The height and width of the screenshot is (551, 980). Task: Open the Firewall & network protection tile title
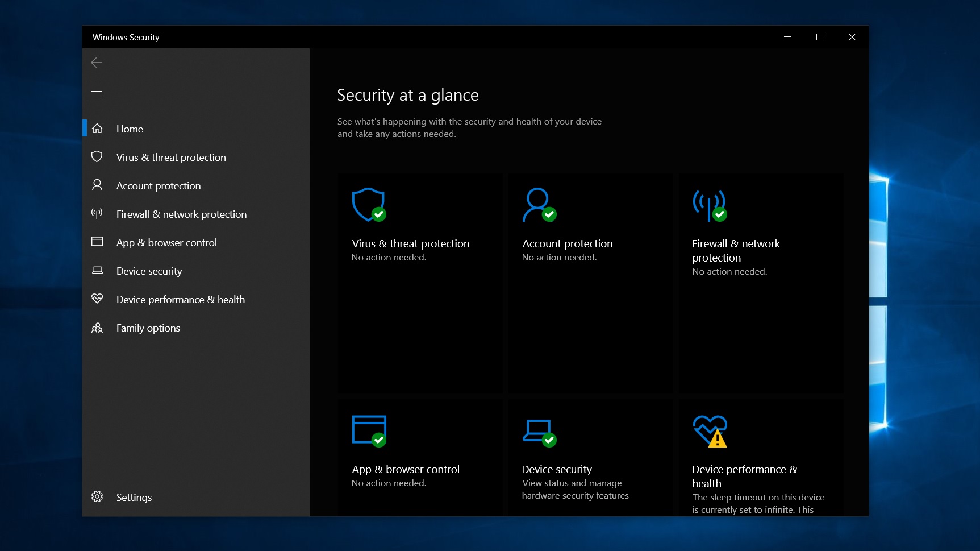point(736,251)
